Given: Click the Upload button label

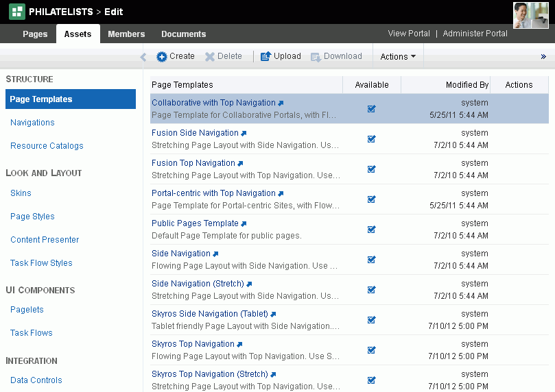Looking at the screenshot, I should point(287,56).
